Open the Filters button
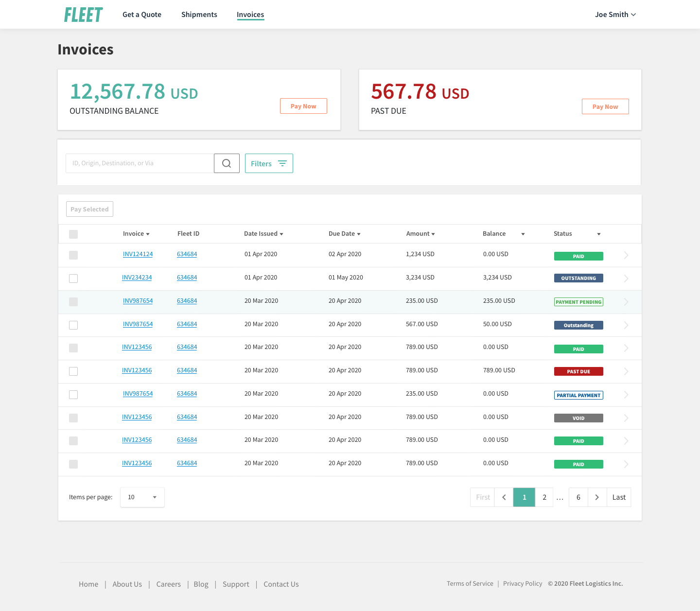This screenshot has width=700, height=611. pos(269,163)
